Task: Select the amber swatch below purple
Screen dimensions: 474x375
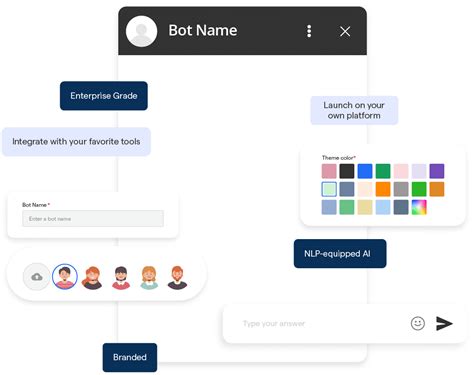Action: (x=437, y=189)
